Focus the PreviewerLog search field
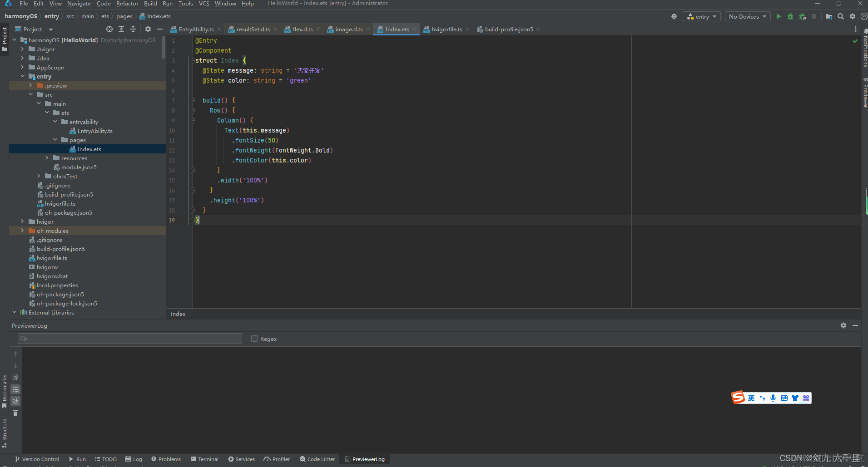 130,339
